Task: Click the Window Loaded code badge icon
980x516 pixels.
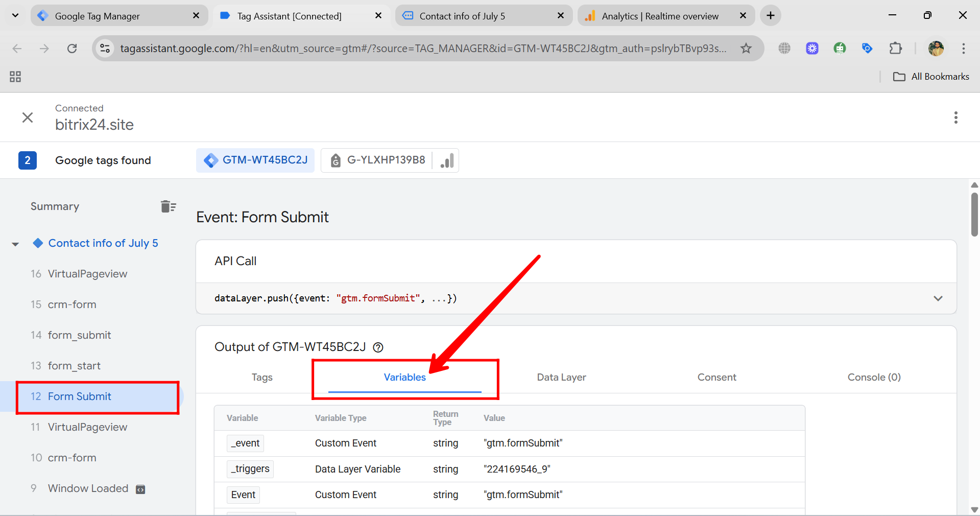Action: pyautogui.click(x=140, y=489)
